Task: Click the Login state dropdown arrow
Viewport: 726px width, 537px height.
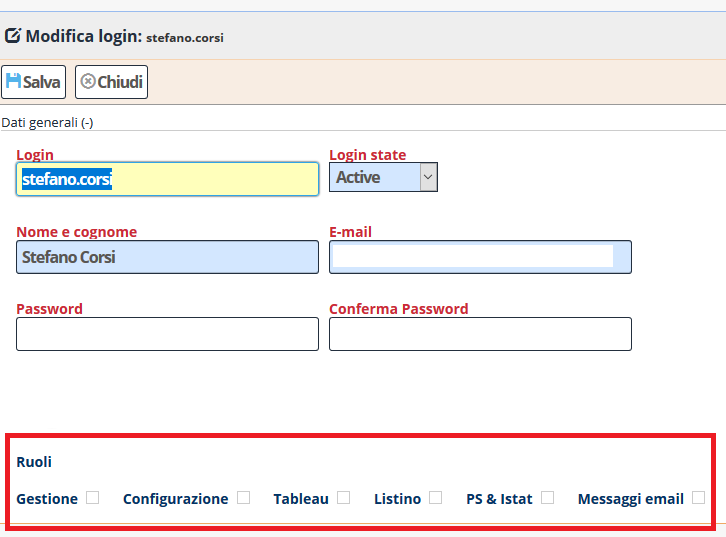Action: click(428, 177)
